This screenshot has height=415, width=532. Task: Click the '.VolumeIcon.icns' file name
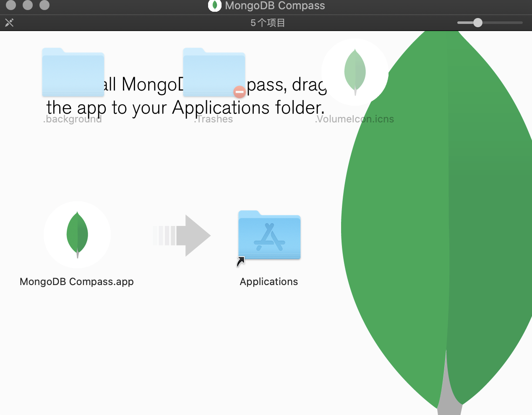click(355, 119)
